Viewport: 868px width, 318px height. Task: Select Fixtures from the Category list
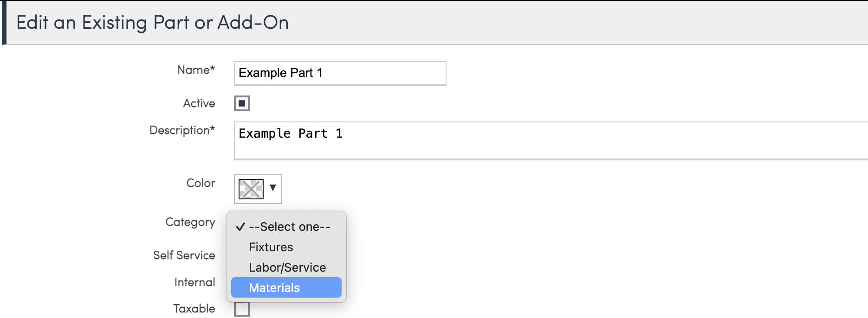(x=271, y=247)
